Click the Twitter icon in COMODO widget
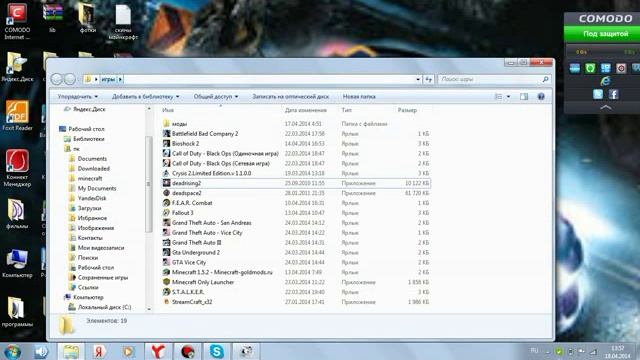This screenshot has width=640, height=360. (x=598, y=94)
